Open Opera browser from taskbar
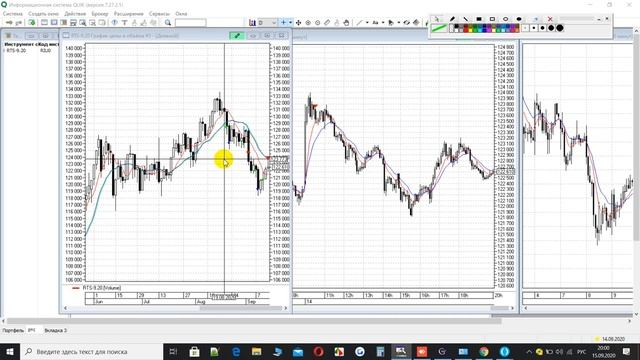 pyautogui.click(x=318, y=351)
